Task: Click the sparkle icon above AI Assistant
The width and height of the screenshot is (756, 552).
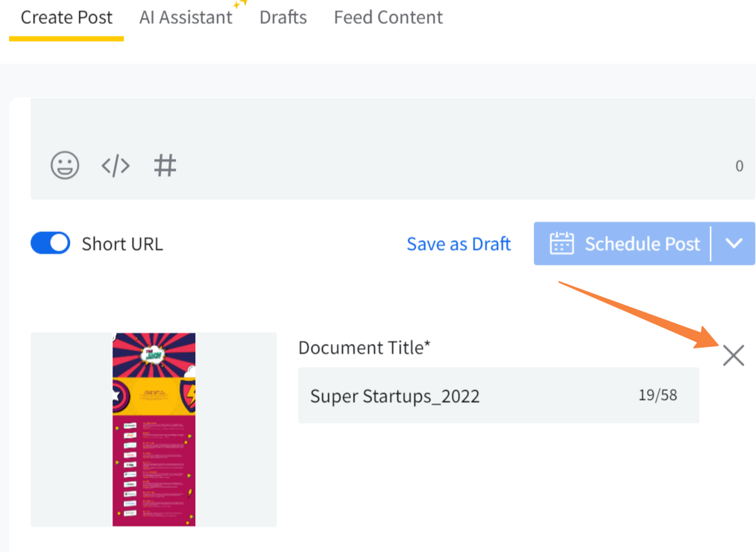Action: pyautogui.click(x=240, y=4)
